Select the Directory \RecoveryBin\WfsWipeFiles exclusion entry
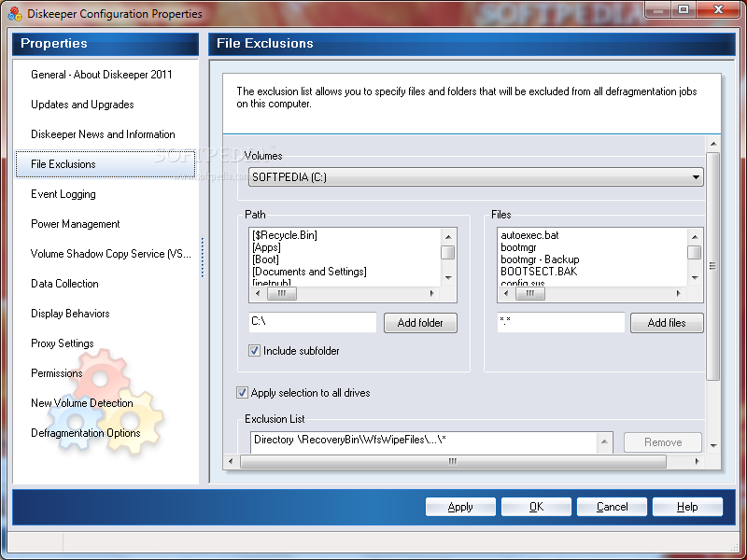747x560 pixels. pyautogui.click(x=349, y=440)
